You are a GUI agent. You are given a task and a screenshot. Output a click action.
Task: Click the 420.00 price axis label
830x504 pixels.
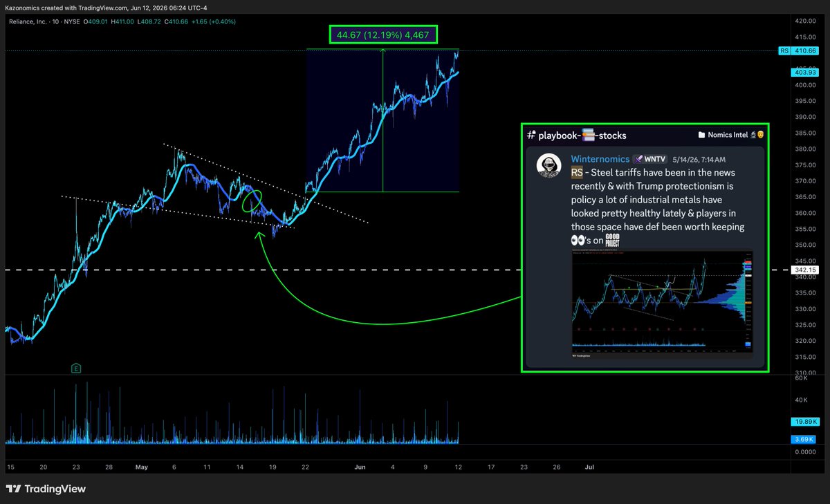806,21
